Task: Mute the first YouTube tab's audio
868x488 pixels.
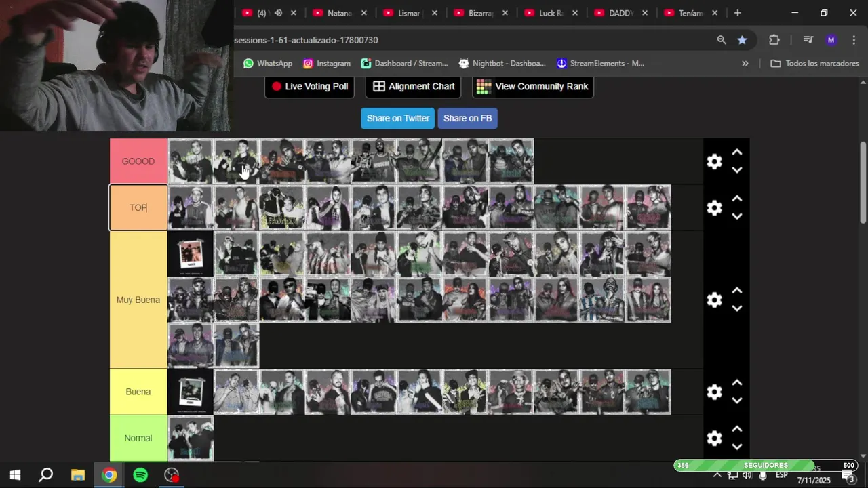Action: click(278, 13)
